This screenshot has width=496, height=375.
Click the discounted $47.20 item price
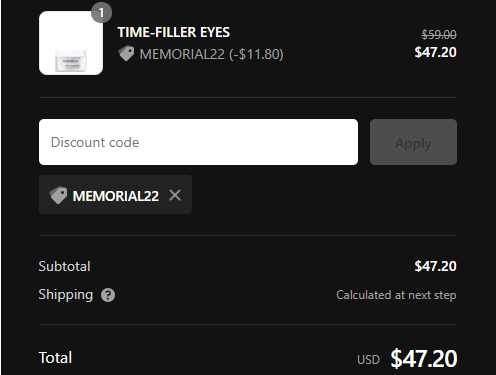pyautogui.click(x=436, y=52)
